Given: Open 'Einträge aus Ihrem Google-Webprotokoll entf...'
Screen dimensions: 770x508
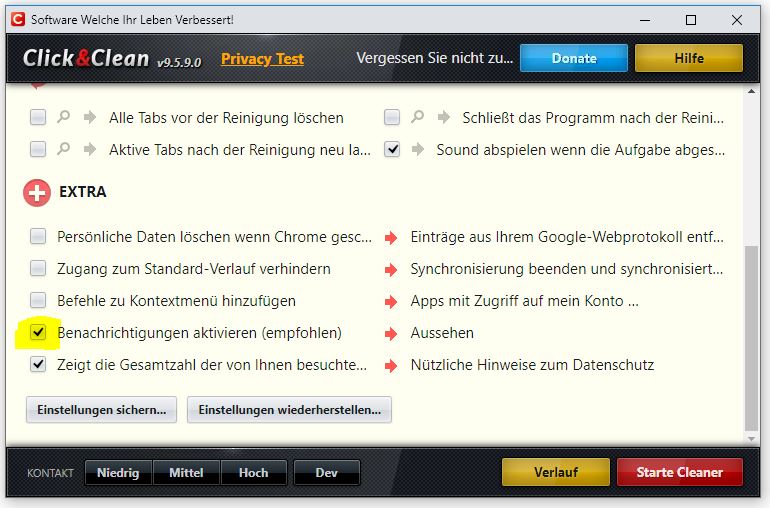Looking at the screenshot, I should [x=567, y=237].
